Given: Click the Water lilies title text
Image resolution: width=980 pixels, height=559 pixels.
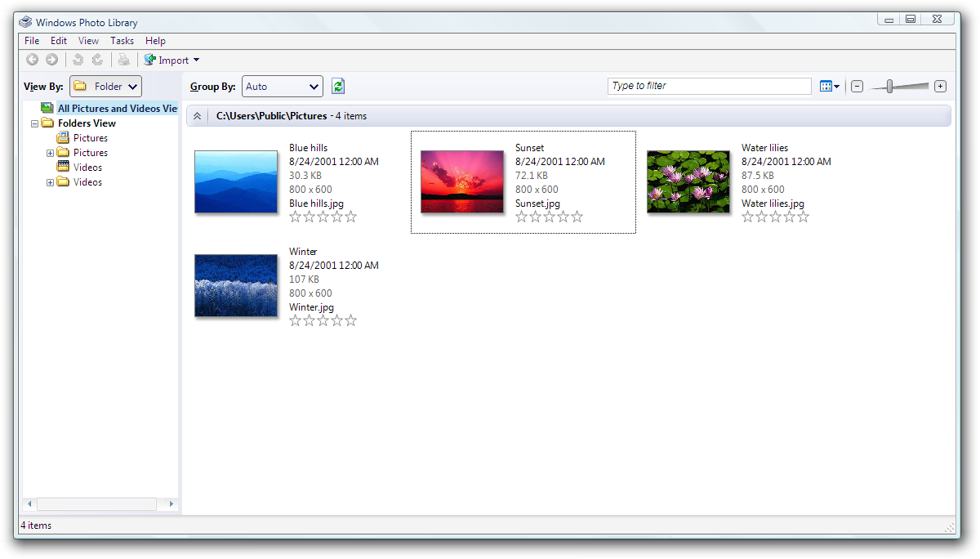Looking at the screenshot, I should (765, 148).
